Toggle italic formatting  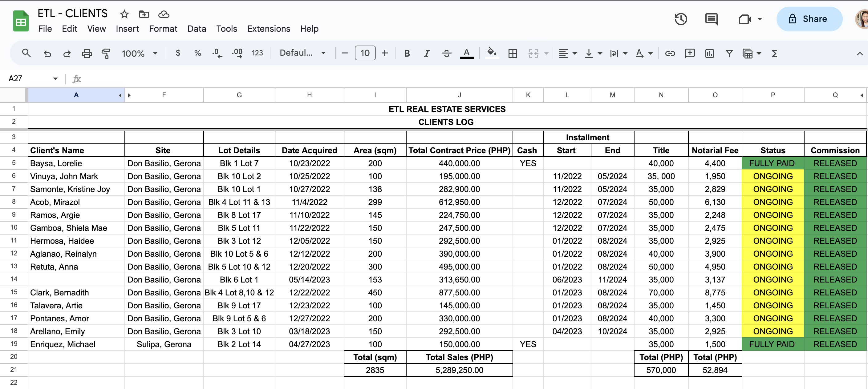click(x=427, y=53)
